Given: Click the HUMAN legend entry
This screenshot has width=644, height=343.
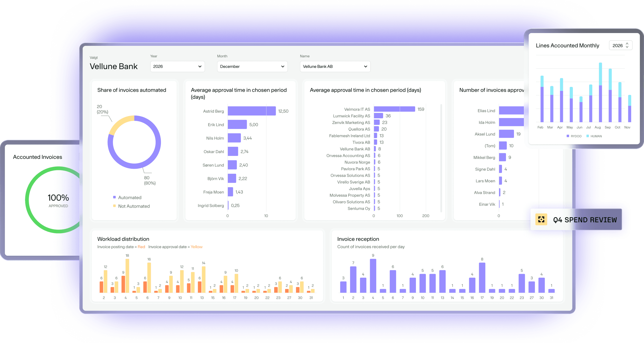Looking at the screenshot, I should (x=594, y=136).
